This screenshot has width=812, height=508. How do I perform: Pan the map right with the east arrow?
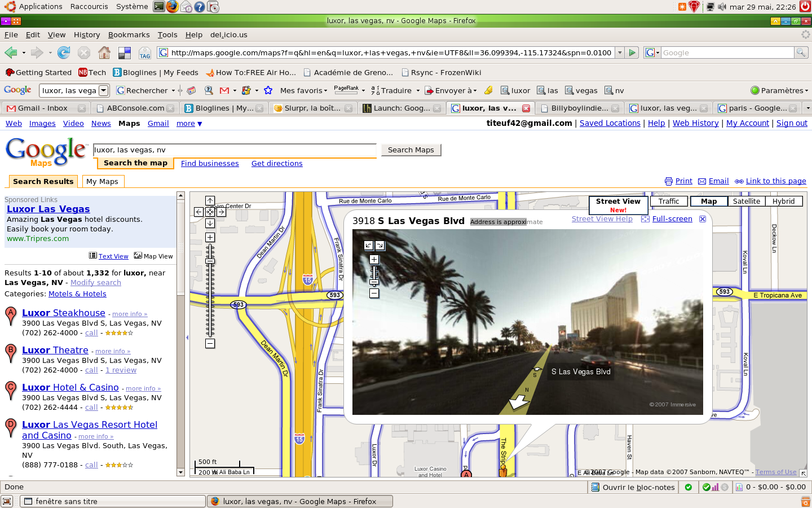[221, 212]
